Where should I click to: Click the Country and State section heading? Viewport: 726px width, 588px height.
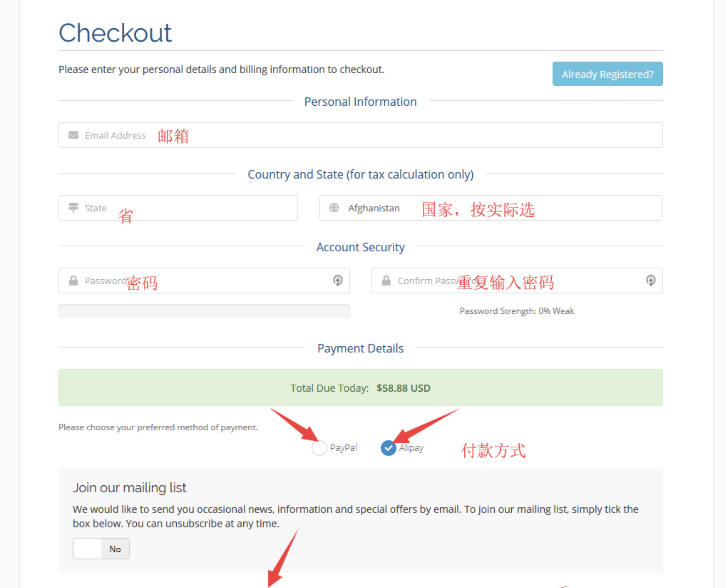point(361,174)
